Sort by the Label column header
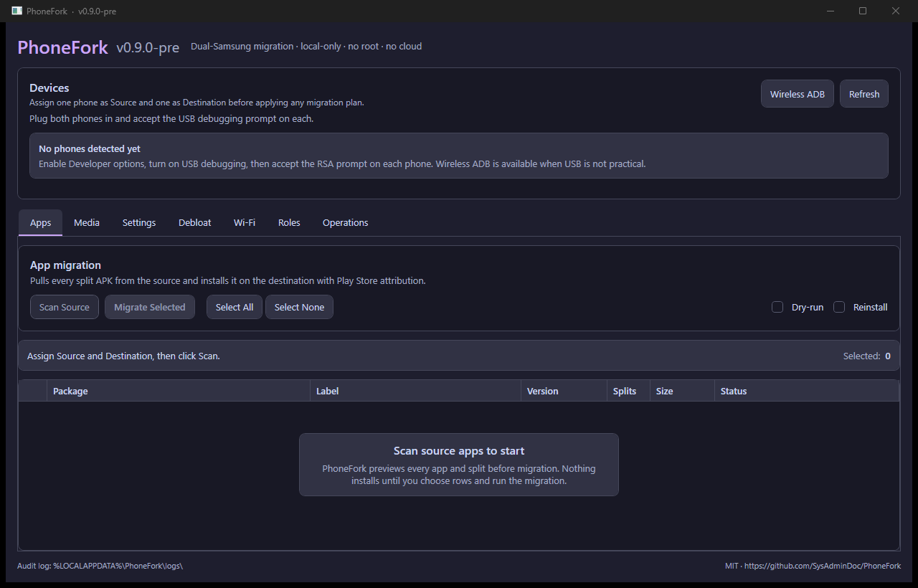The height and width of the screenshot is (588, 918). tap(415, 391)
